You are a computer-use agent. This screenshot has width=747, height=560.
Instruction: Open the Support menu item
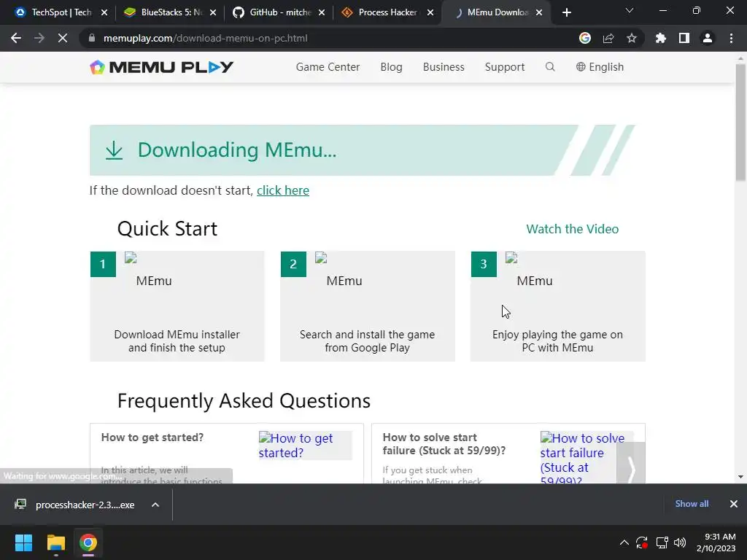tap(505, 66)
